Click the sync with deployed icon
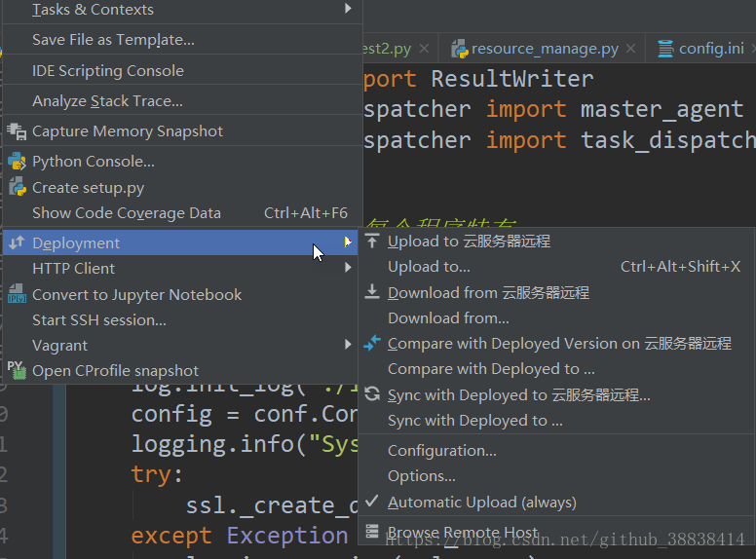Image resolution: width=756 pixels, height=559 pixels. [x=372, y=394]
